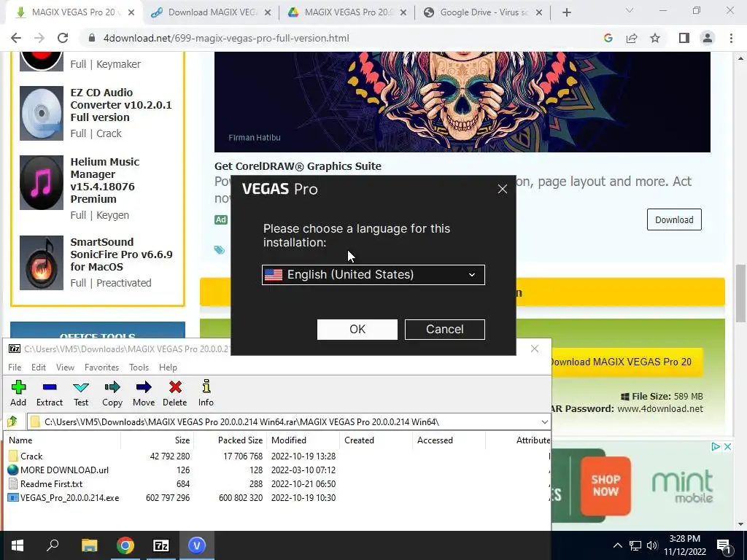Viewport: 747px width, 560px height.
Task: Open Helium Music Manager link
Action: click(x=105, y=180)
